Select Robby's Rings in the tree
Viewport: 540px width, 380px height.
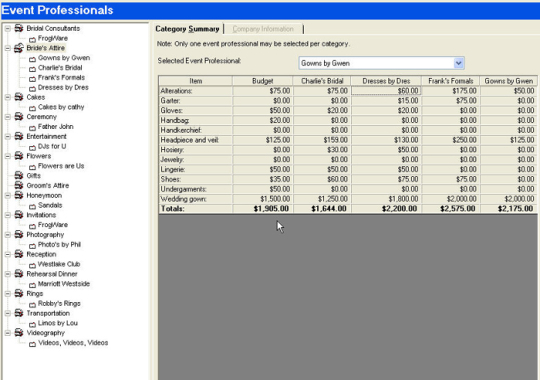(x=59, y=304)
